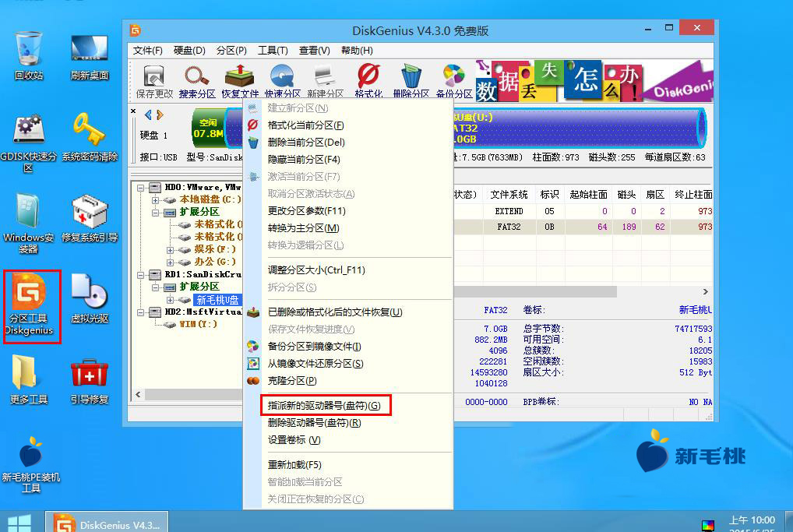Collapse the RD1:SanDiskCru tree node

pyautogui.click(x=141, y=275)
